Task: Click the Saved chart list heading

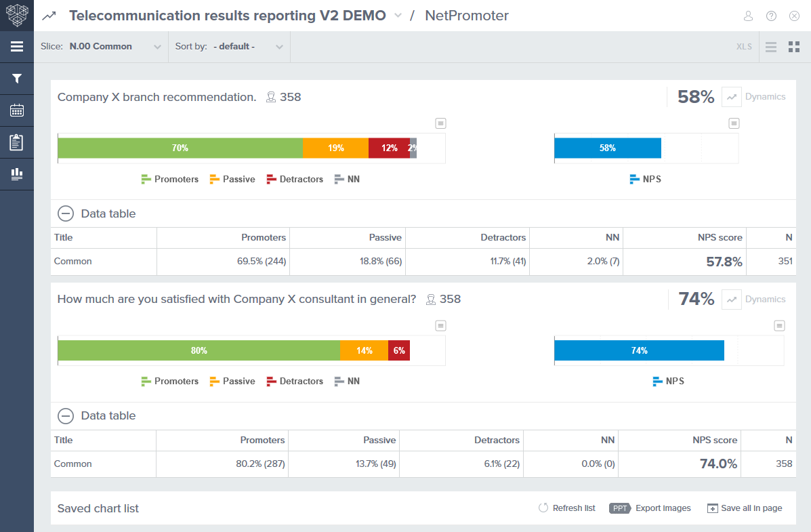Action: pos(98,509)
